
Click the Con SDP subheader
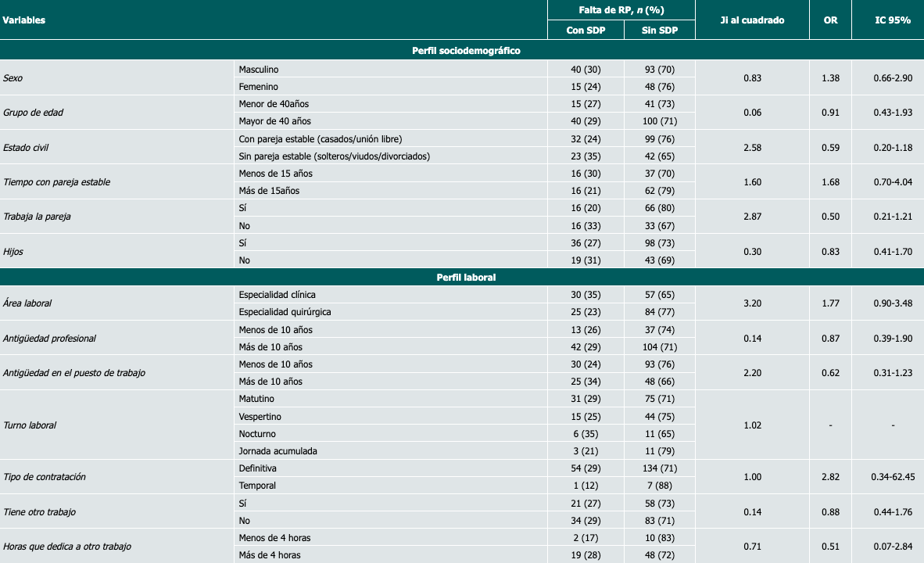[585, 30]
